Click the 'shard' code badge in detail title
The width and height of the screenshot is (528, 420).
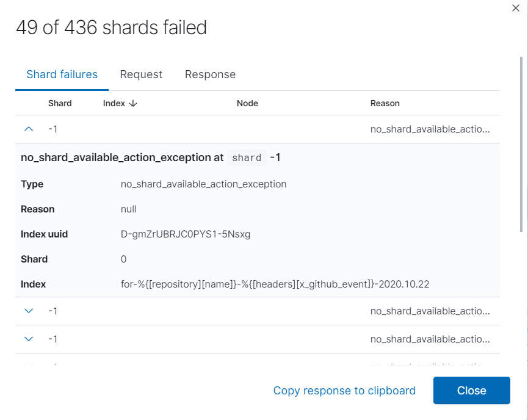(247, 157)
